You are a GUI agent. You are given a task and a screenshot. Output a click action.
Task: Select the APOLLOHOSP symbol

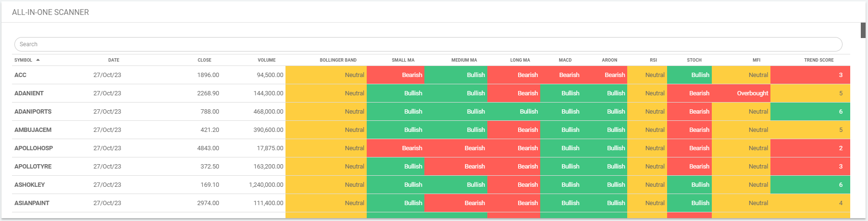click(34, 148)
